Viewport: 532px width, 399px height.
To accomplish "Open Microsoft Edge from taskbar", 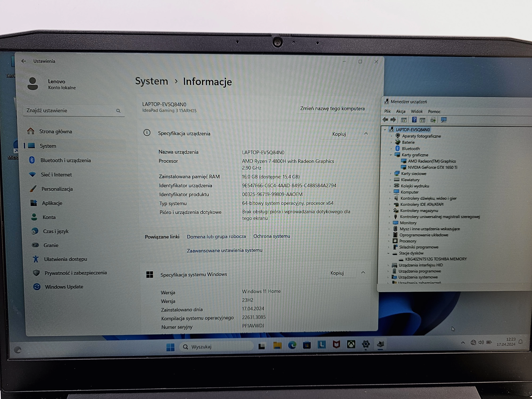I will pyautogui.click(x=292, y=345).
